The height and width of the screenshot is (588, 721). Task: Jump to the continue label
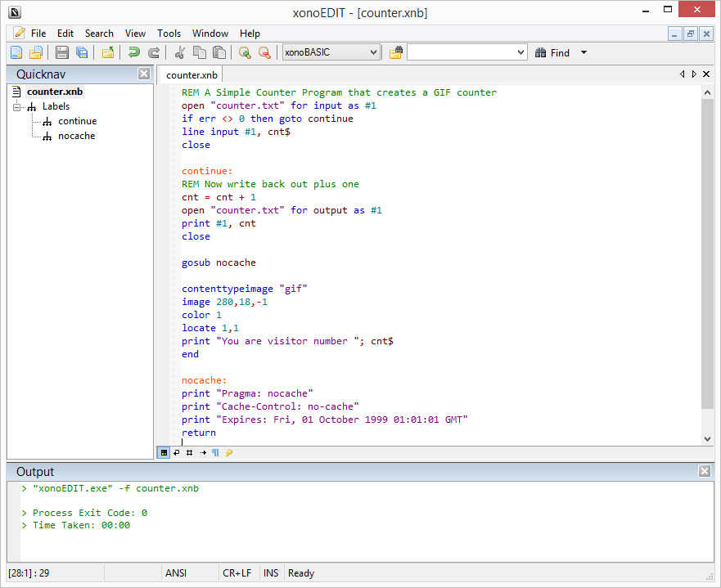click(77, 121)
